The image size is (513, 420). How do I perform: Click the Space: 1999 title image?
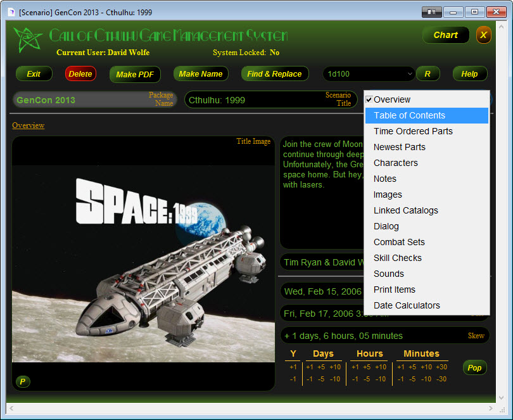pyautogui.click(x=143, y=264)
